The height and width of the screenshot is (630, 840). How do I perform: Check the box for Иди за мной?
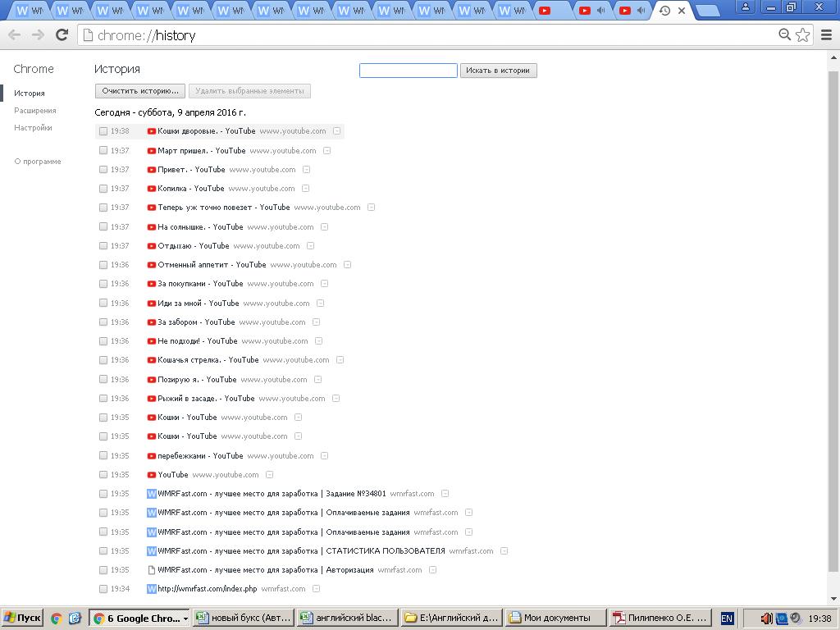coord(103,304)
